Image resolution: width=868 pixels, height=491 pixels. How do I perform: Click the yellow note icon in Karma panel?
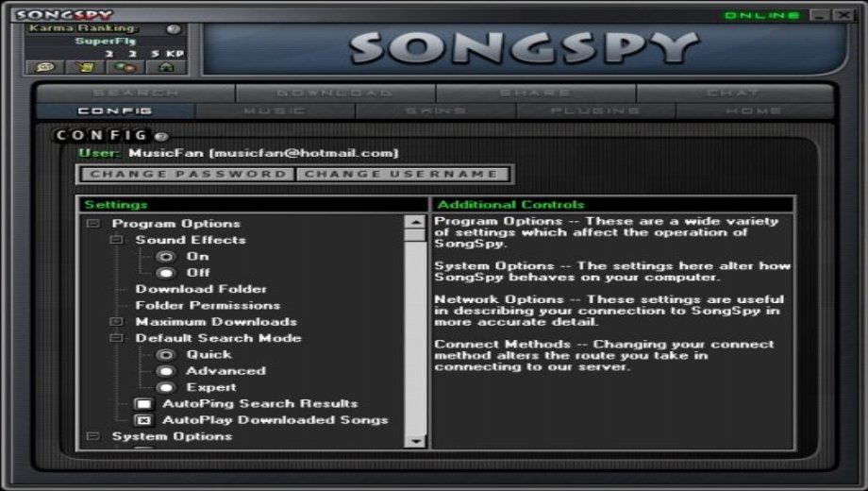pos(85,67)
